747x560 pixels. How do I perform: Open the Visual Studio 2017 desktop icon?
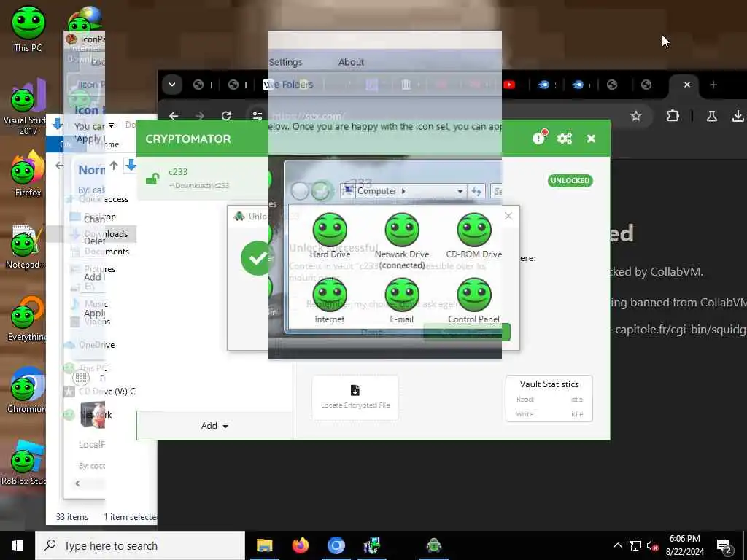point(25,107)
